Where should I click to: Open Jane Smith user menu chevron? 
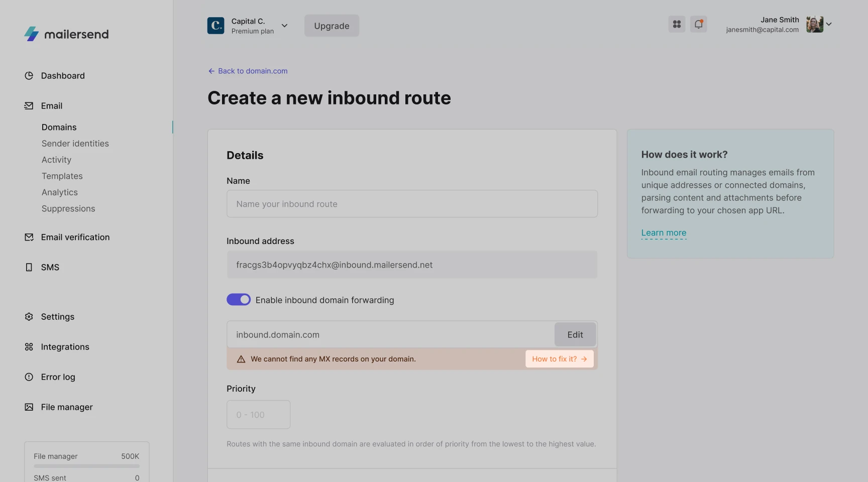coord(829,24)
